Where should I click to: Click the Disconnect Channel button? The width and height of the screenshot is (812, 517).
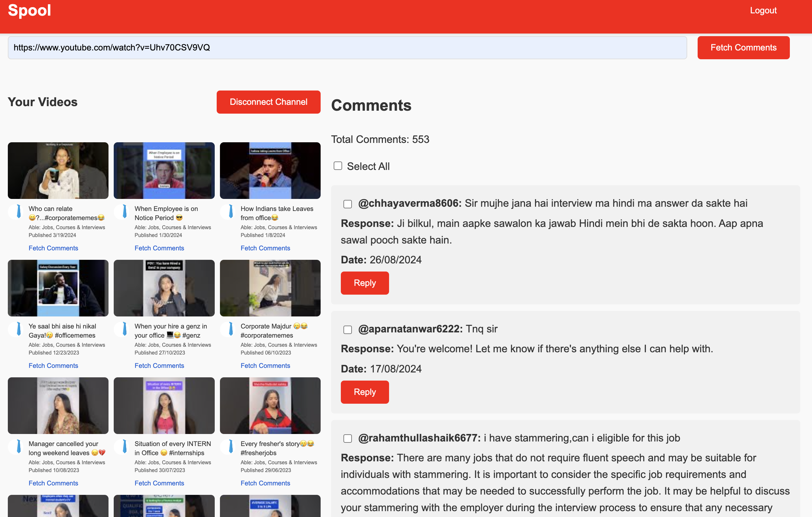(268, 102)
